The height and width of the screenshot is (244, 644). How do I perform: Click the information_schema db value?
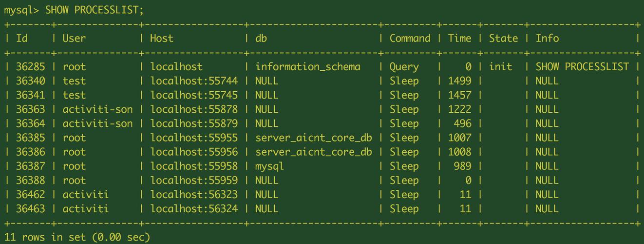(308, 67)
